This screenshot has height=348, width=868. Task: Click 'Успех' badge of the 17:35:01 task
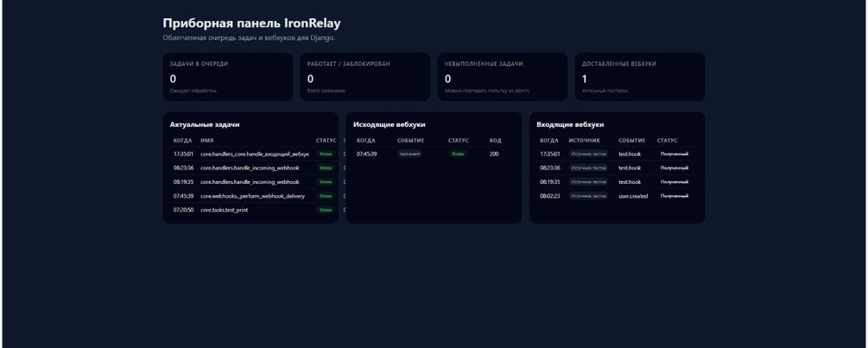[326, 154]
